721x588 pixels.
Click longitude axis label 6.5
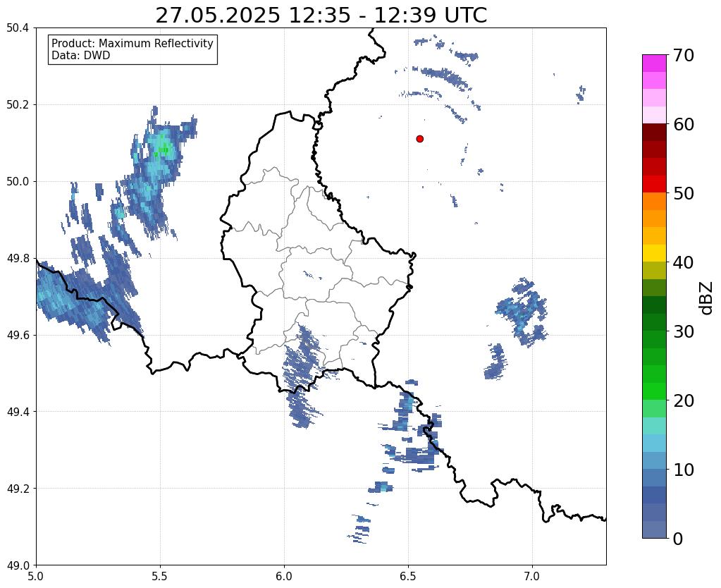(x=408, y=577)
